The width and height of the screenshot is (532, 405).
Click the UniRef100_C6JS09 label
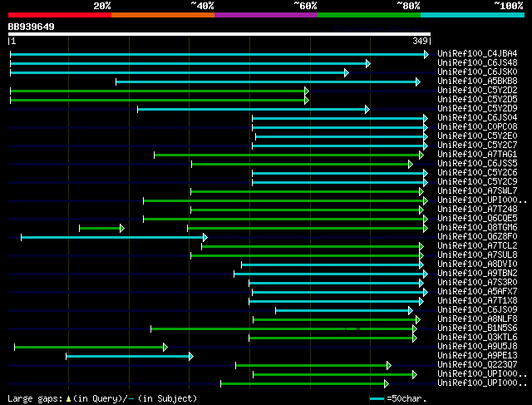pyautogui.click(x=477, y=310)
